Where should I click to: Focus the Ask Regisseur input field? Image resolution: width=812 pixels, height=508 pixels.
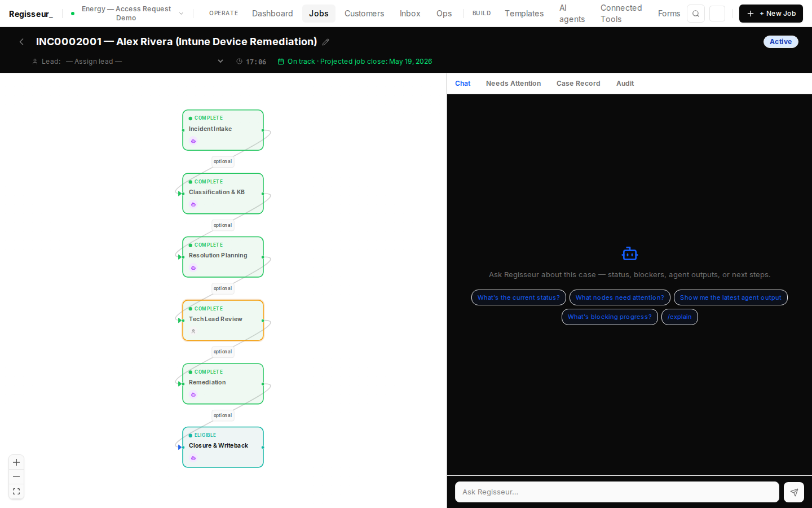coord(617,492)
